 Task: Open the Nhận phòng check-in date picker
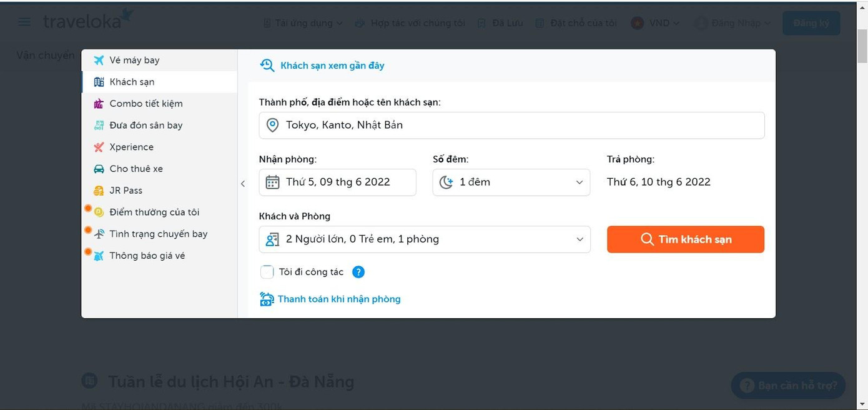(337, 182)
